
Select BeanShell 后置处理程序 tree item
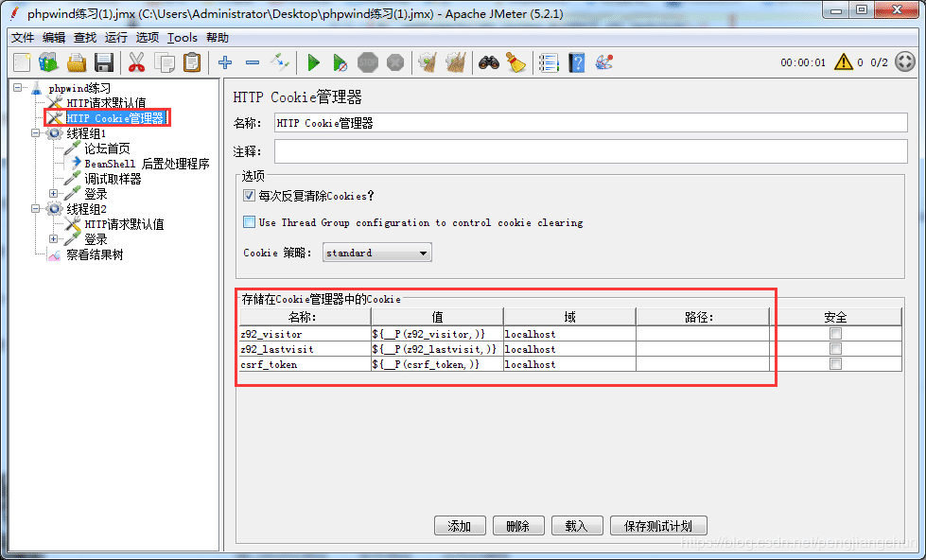pyautogui.click(x=147, y=164)
